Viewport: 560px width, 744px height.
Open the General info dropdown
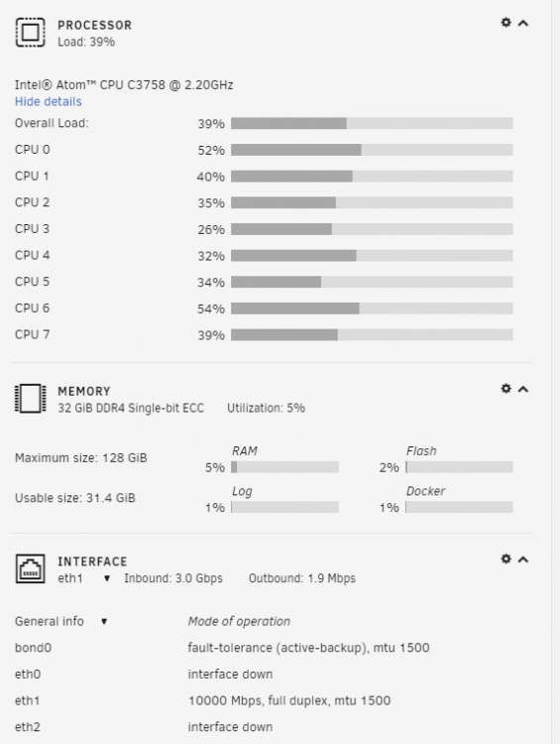coord(61,621)
